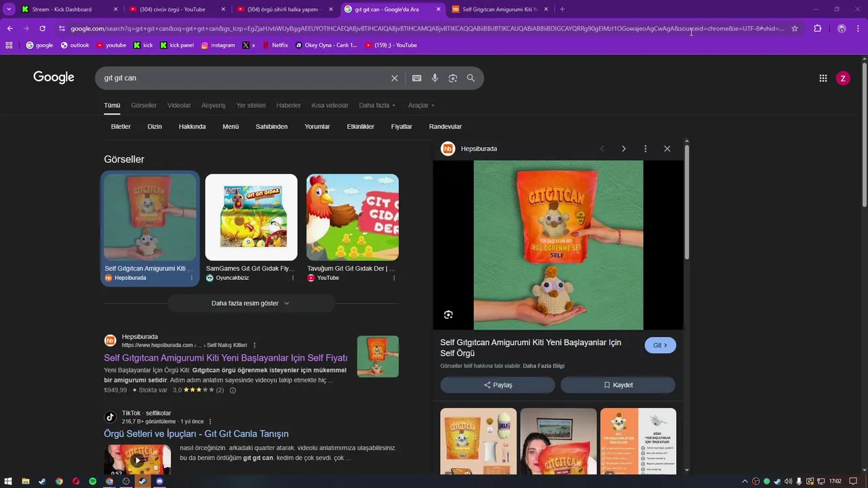The width and height of the screenshot is (868, 488).
Task: Click the Chrome address bar
Action: 427,28
